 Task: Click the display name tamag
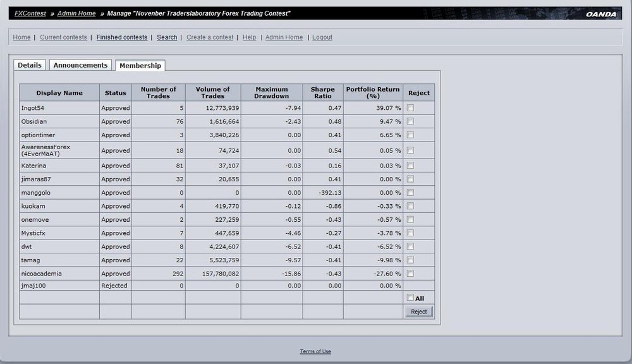[x=30, y=260]
